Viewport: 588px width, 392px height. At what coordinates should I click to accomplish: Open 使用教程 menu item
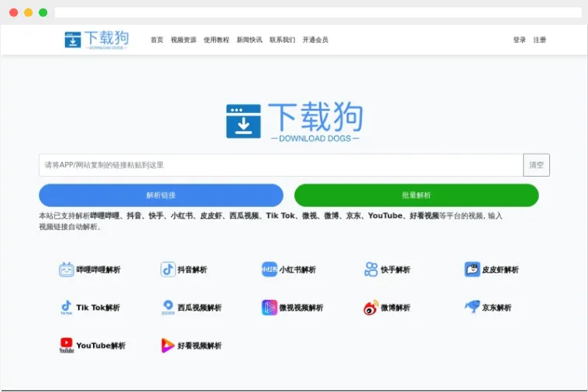click(x=216, y=40)
